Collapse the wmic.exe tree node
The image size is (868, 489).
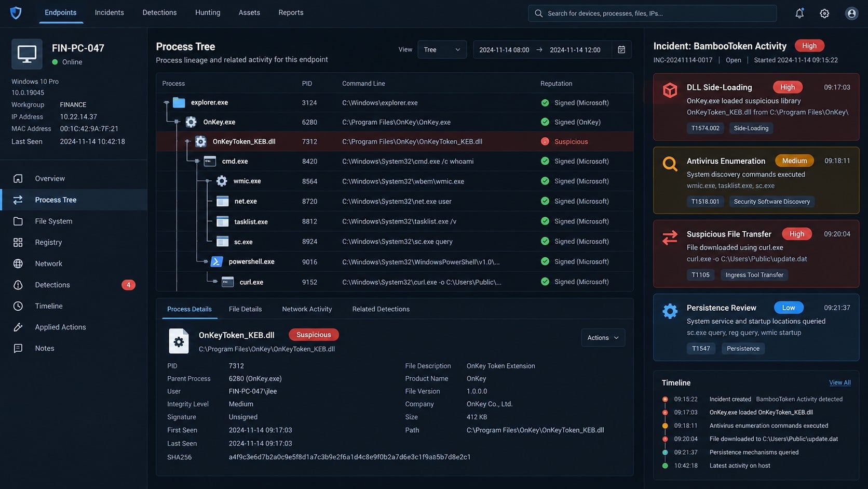click(x=208, y=181)
